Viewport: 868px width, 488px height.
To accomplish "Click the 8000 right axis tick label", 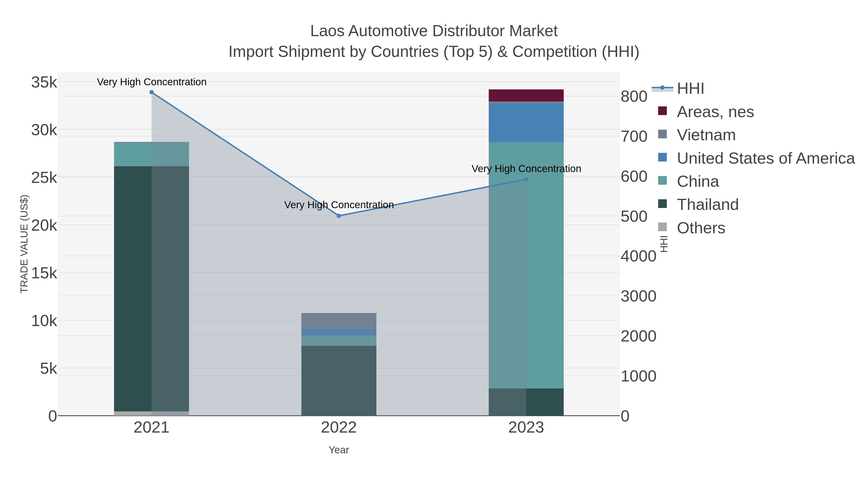I will tap(634, 97).
